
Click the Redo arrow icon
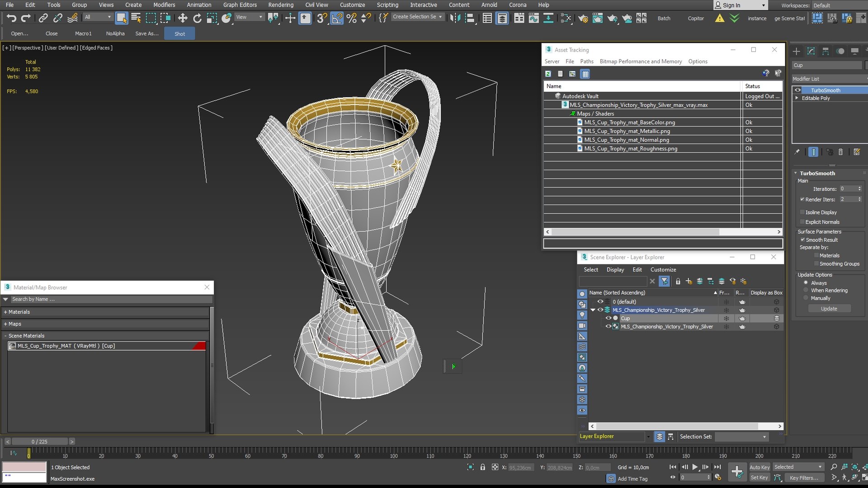(26, 18)
